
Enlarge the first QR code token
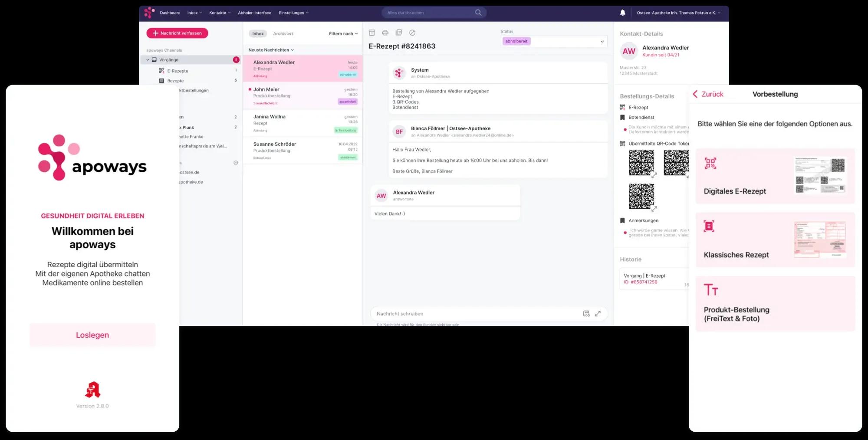(x=654, y=175)
